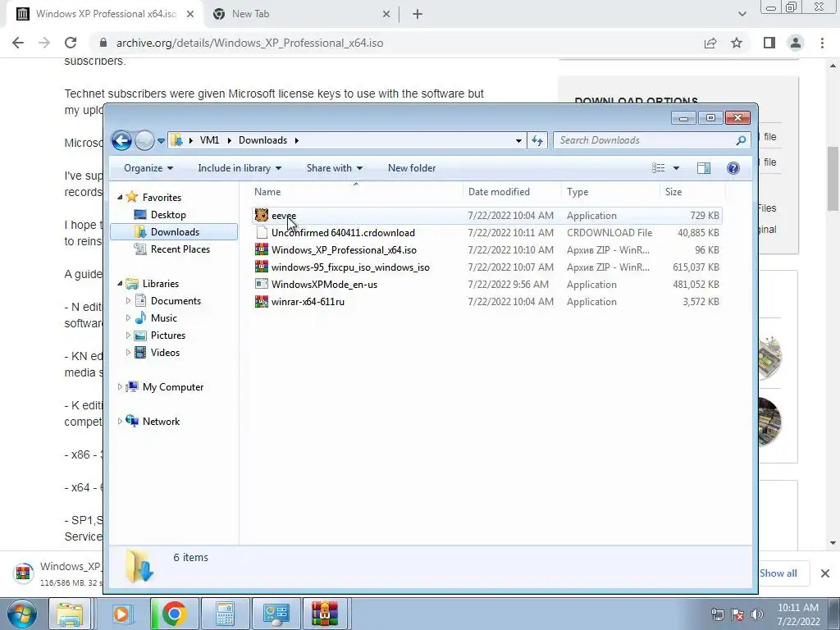Image resolution: width=840 pixels, height=630 pixels.
Task: Switch to Windows XP Professional x64.iso tab
Action: tap(106, 14)
